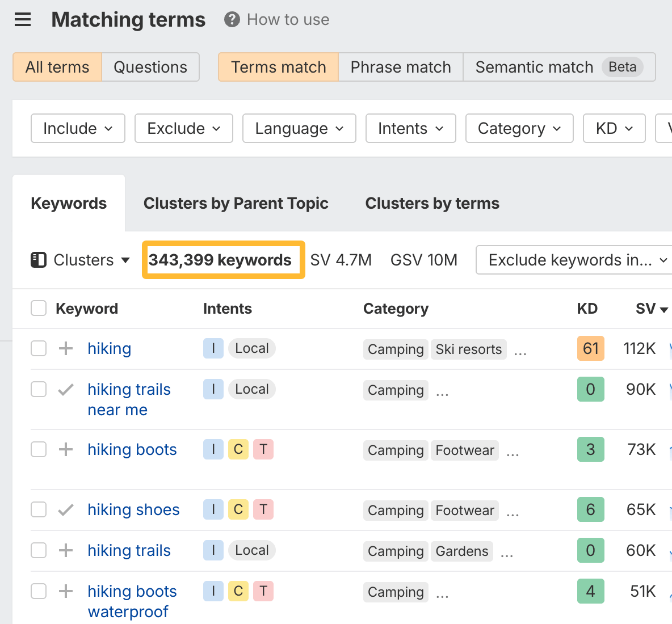Click the Intents column header

click(227, 309)
